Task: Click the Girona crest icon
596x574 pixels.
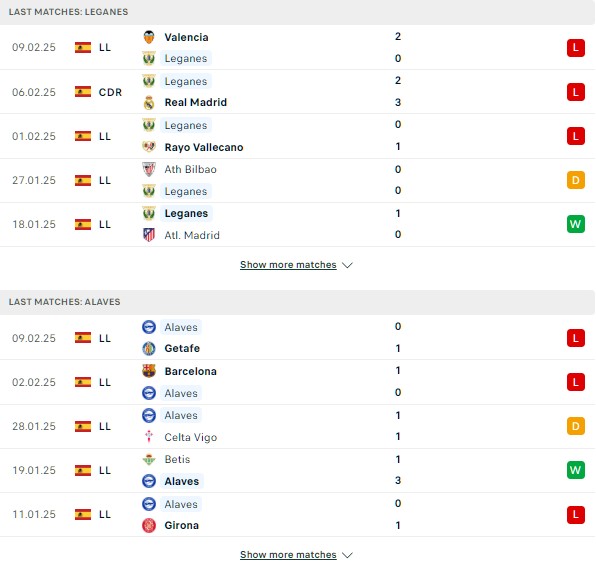Action: click(149, 525)
